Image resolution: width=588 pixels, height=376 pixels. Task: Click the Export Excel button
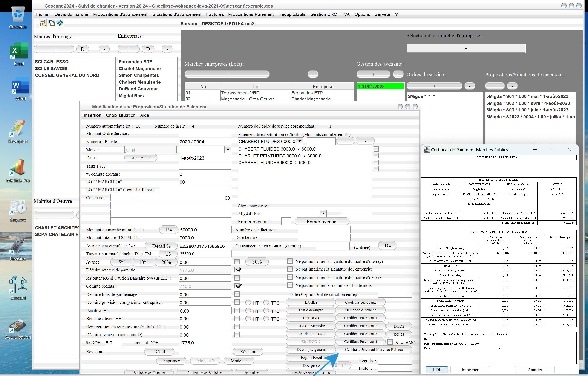pos(311,358)
